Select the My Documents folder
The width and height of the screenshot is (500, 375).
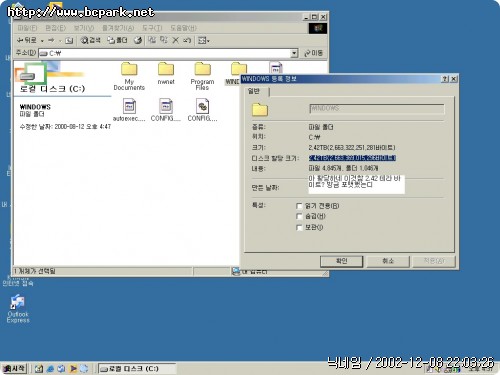129,76
